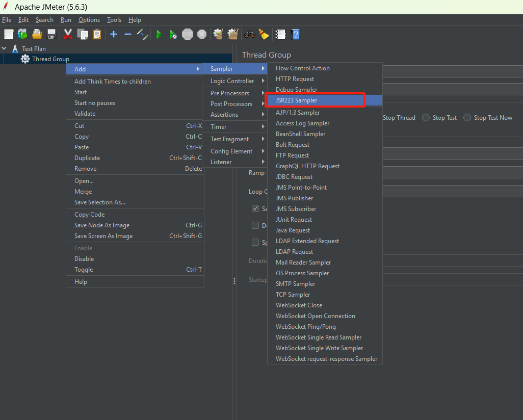
Task: Open the Templates toolbar icon
Action: tap(22, 34)
